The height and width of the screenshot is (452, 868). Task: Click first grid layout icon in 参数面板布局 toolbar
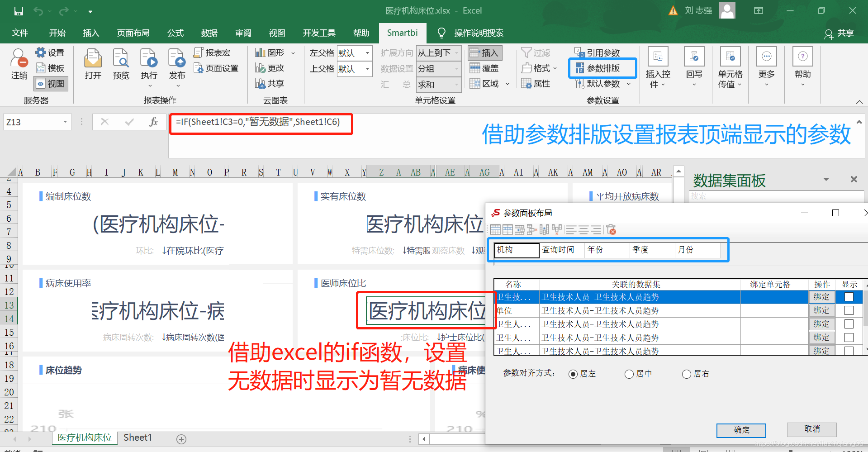(x=495, y=230)
